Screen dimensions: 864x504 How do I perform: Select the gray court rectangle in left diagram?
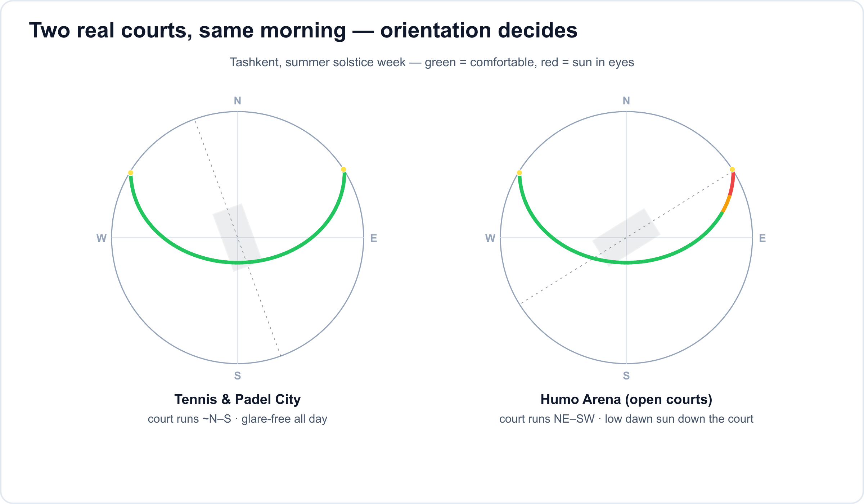click(x=237, y=238)
